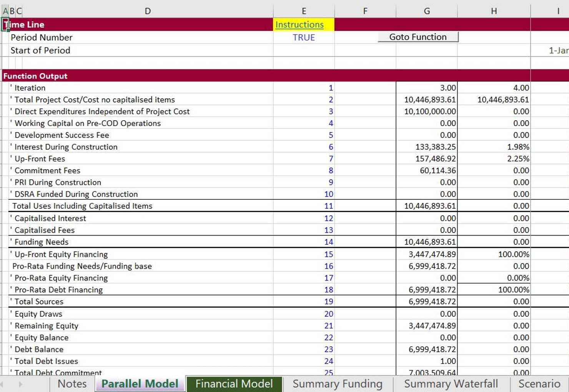Click Debt Balance value 6,999,418.72
The height and width of the screenshot is (392, 569).
427,349
